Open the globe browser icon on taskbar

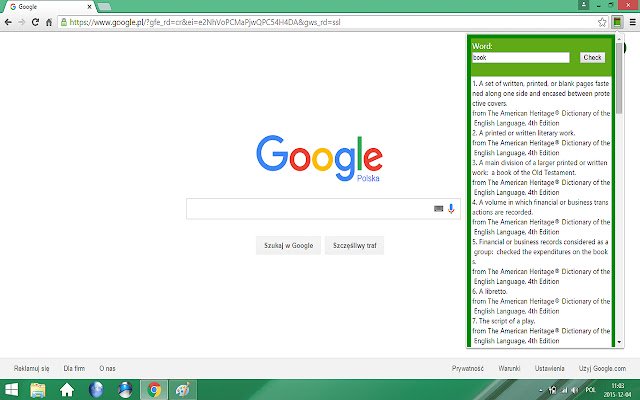pyautogui.click(x=96, y=390)
